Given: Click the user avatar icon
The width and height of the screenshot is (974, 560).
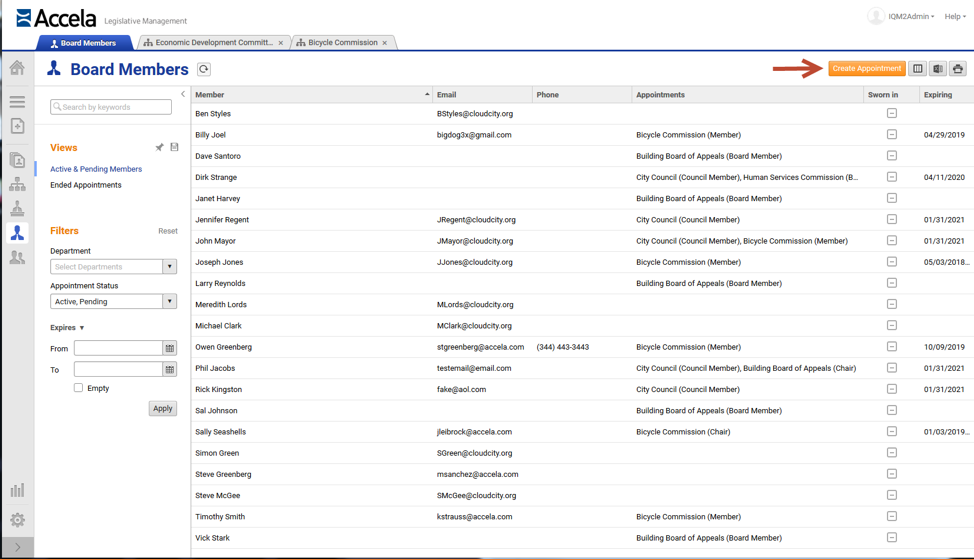Looking at the screenshot, I should [x=876, y=16].
